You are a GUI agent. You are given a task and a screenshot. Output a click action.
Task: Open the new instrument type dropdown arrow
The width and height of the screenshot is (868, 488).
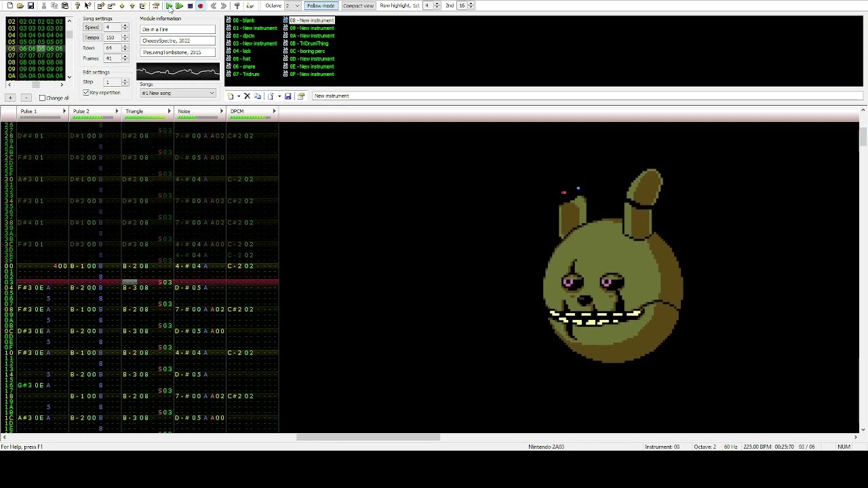pos(239,96)
